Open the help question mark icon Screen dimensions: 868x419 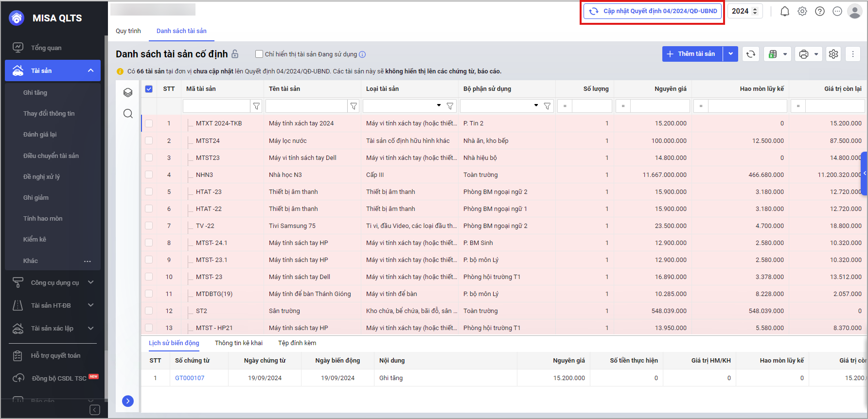tap(819, 11)
